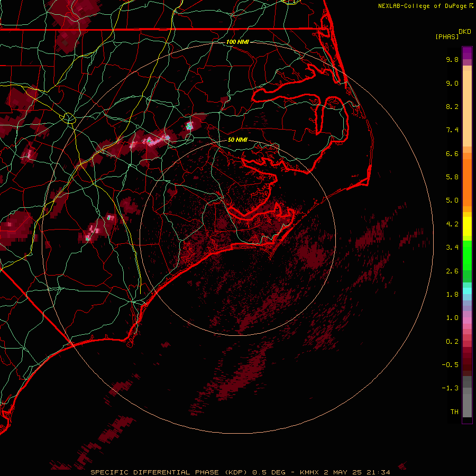Viewport: 476px width, 476px height.
Task: Click the 2 MAY 25 21:34 timestamp
Action: [x=357, y=472]
